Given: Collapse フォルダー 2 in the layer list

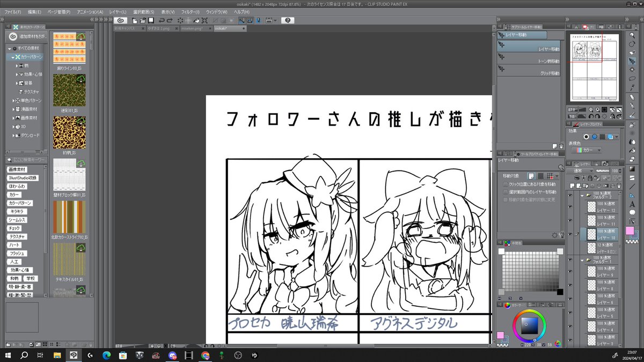Looking at the screenshot, I should pyautogui.click(x=582, y=196).
